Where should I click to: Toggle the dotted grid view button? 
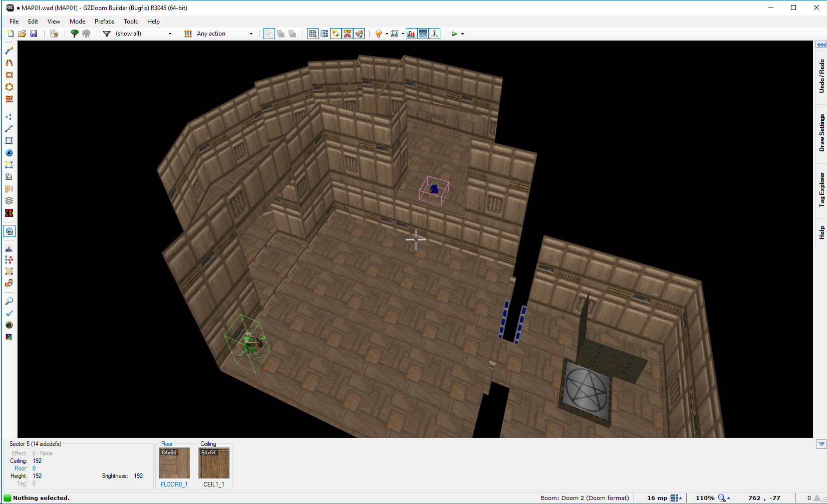point(324,34)
